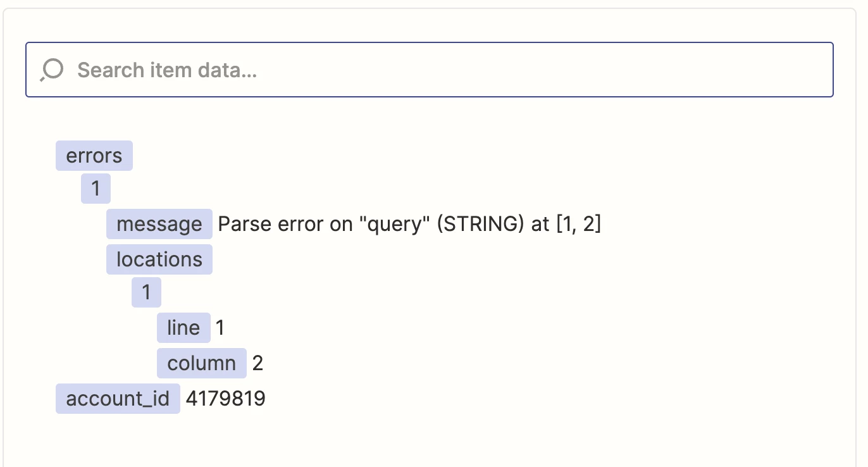
Task: Select the Parse error message text
Action: click(x=409, y=224)
